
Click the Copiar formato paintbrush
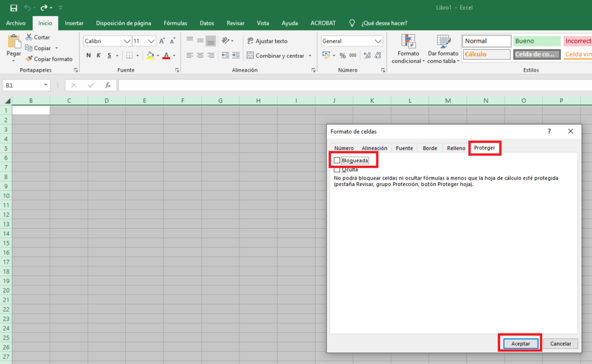[x=29, y=59]
